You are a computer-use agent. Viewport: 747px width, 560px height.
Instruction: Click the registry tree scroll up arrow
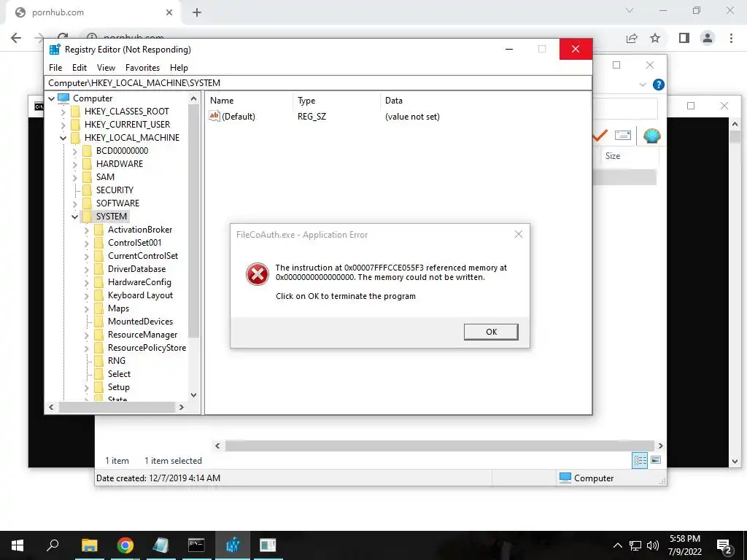coord(193,98)
